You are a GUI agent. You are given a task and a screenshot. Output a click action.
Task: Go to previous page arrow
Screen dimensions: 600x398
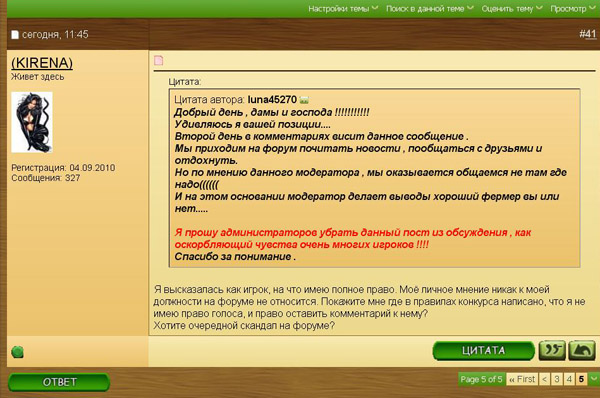click(545, 379)
